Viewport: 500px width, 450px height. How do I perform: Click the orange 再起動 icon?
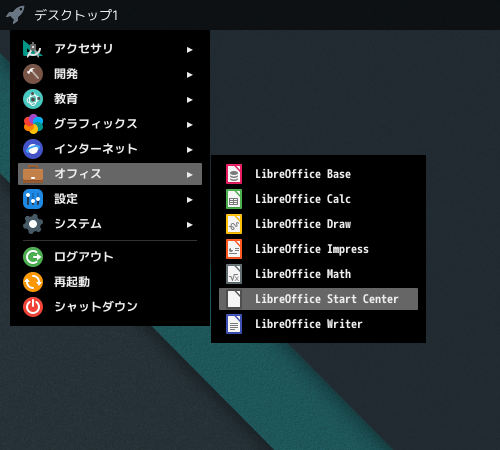[33, 282]
